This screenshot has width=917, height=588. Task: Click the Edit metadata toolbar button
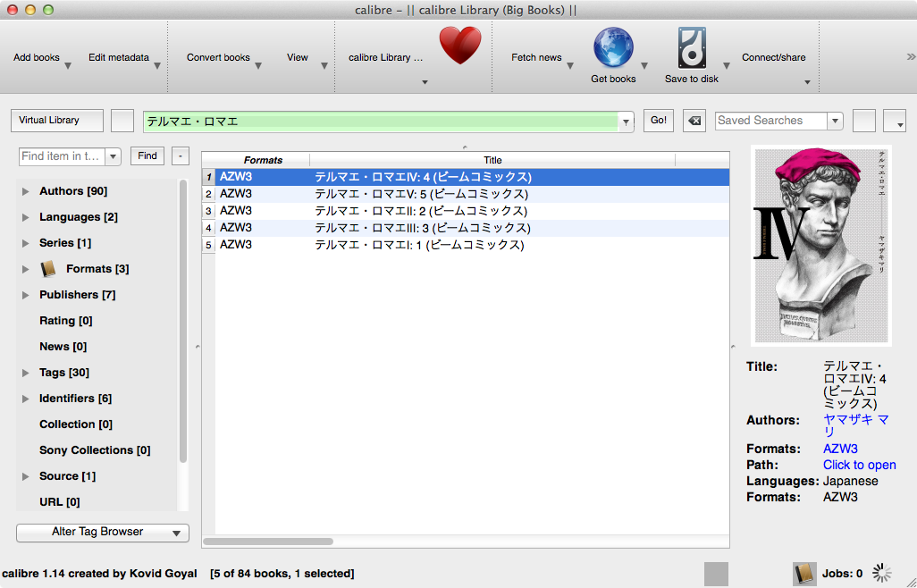119,57
